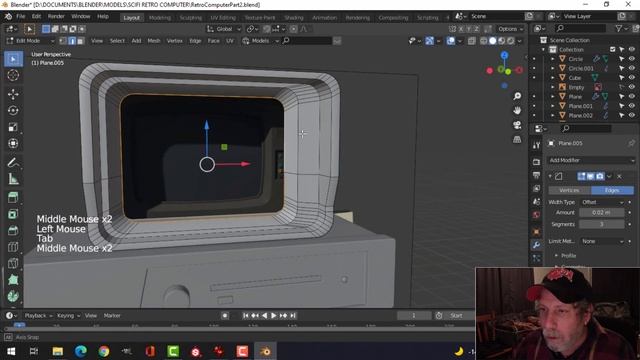Viewport: 640px width, 360px height.
Task: Select the Inset Faces tool
Action: (13, 214)
